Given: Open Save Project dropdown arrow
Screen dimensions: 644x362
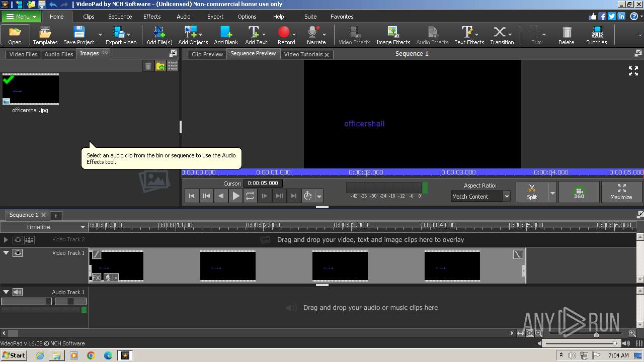Looking at the screenshot, I should [x=100, y=35].
